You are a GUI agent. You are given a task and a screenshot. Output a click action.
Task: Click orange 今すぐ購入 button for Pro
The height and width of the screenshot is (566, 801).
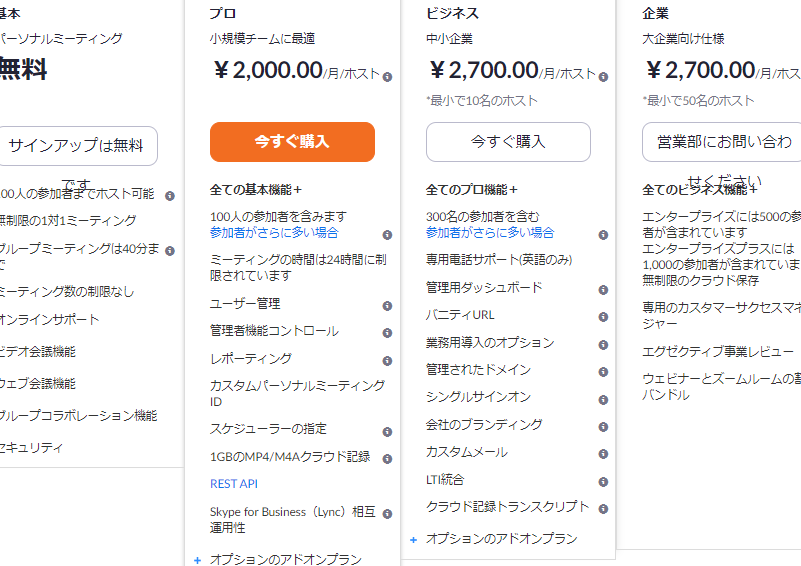[292, 142]
